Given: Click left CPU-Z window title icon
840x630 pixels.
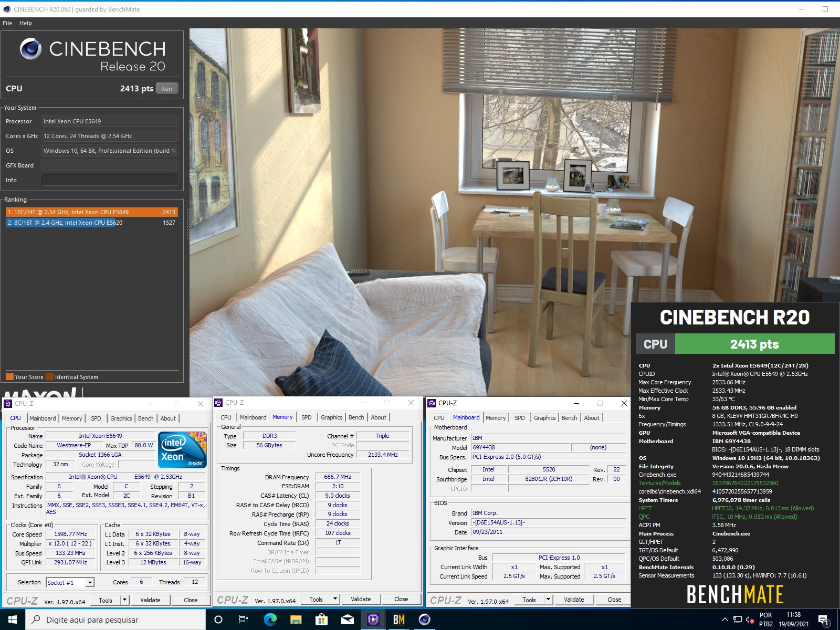Looking at the screenshot, I should click(8, 403).
